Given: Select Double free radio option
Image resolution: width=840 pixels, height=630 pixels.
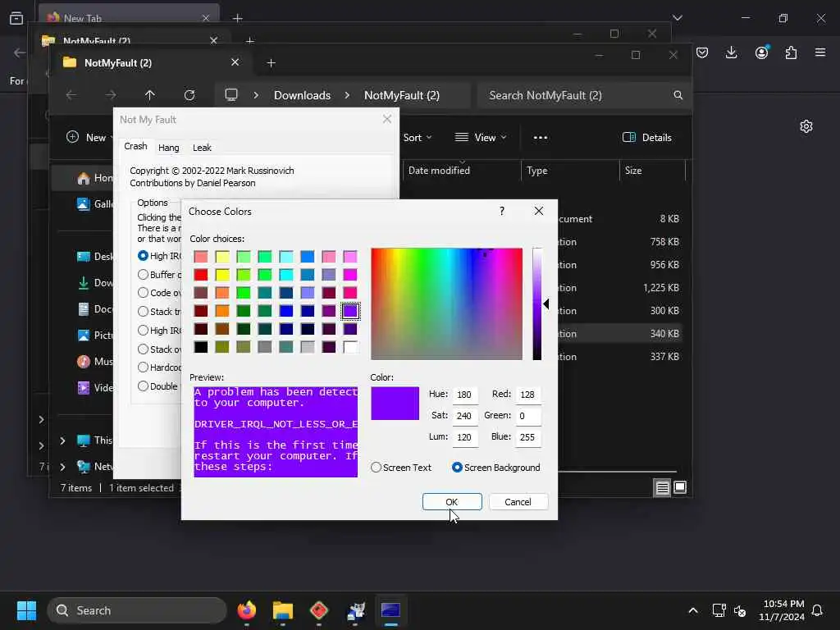Looking at the screenshot, I should tap(143, 386).
